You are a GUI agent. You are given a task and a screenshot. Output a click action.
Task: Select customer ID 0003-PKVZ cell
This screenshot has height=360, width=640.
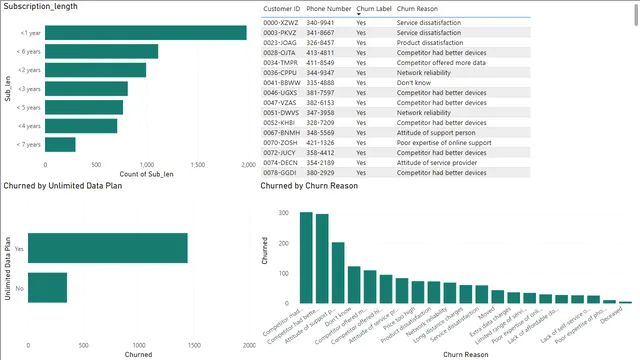[280, 33]
